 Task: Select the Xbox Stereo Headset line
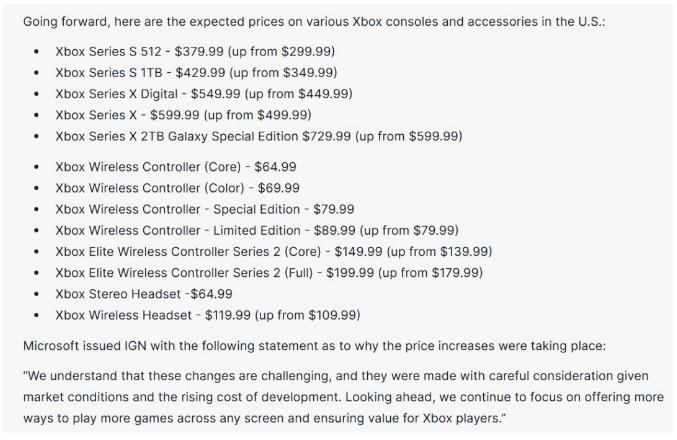coord(144,294)
